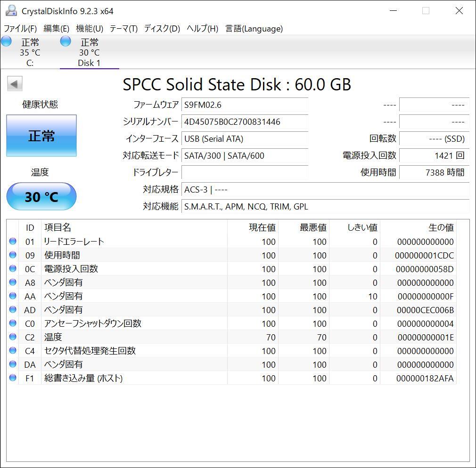
Task: Minimize the CrystalDiskInfo window
Action: [x=393, y=11]
